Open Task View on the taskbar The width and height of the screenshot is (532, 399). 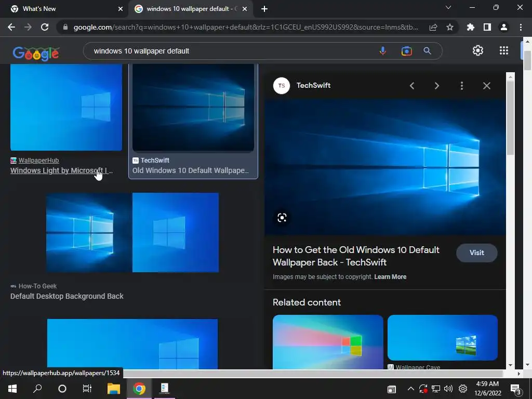click(87, 389)
